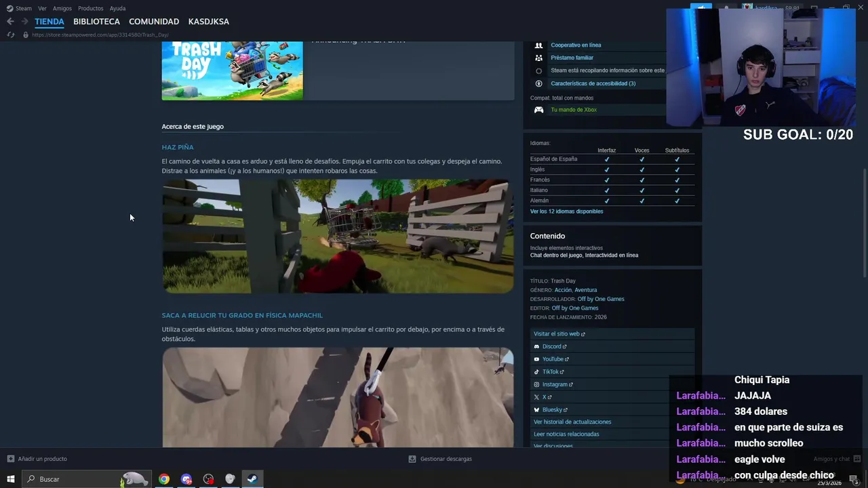Click Añadir un producto plus button

click(x=10, y=459)
